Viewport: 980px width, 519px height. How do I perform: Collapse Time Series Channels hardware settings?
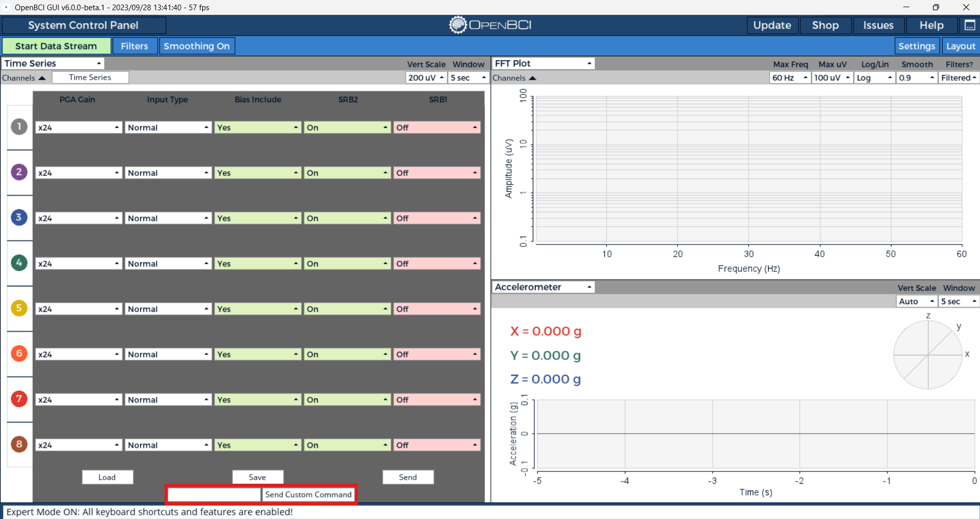coord(24,78)
